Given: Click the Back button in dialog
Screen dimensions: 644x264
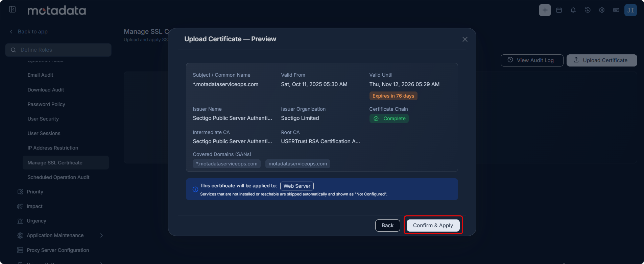Looking at the screenshot, I should pyautogui.click(x=388, y=225).
